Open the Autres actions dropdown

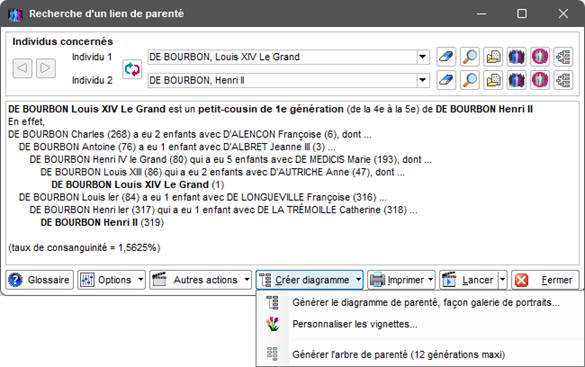201,280
